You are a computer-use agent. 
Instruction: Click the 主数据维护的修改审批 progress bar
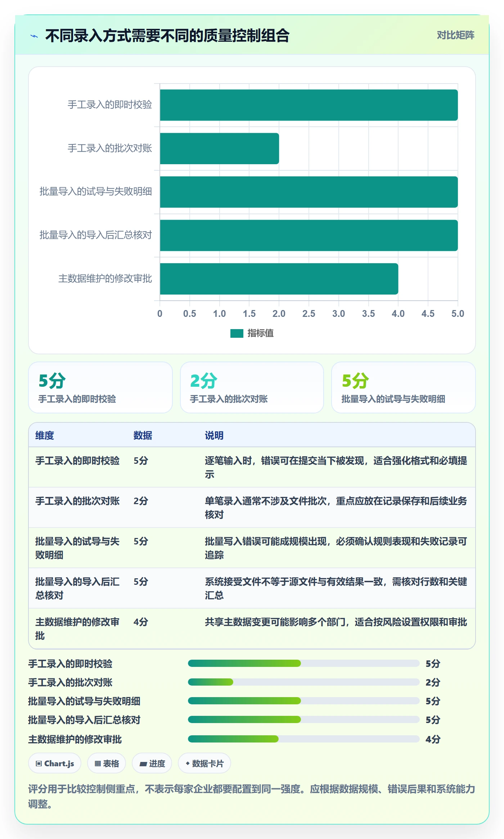pos(303,739)
